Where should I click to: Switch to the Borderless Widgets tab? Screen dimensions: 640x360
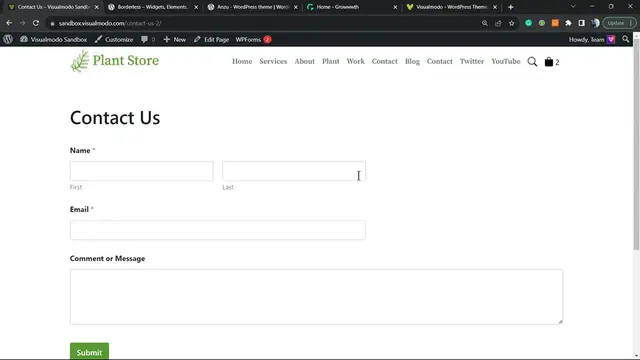152,7
